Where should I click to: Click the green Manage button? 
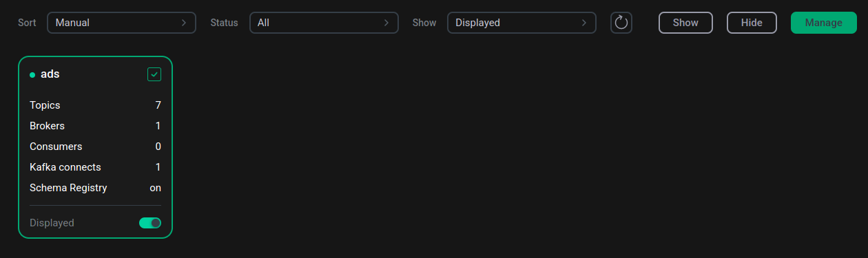click(824, 23)
